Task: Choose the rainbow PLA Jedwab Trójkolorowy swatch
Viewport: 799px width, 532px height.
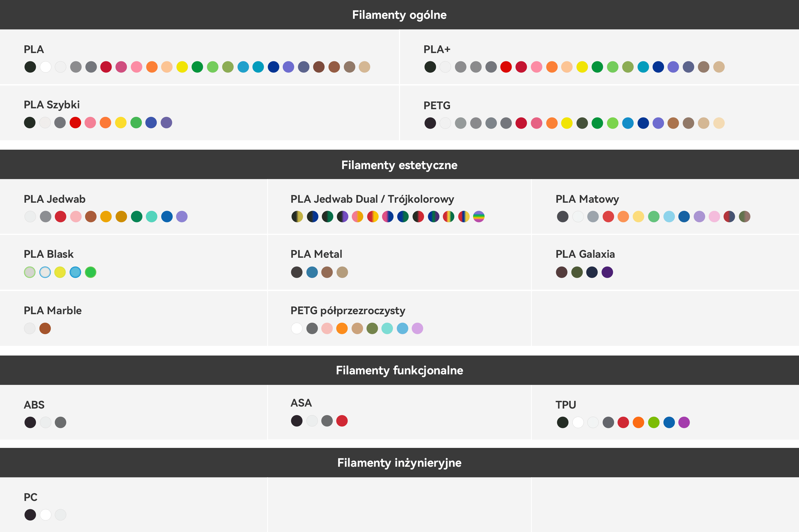Action: tap(479, 216)
